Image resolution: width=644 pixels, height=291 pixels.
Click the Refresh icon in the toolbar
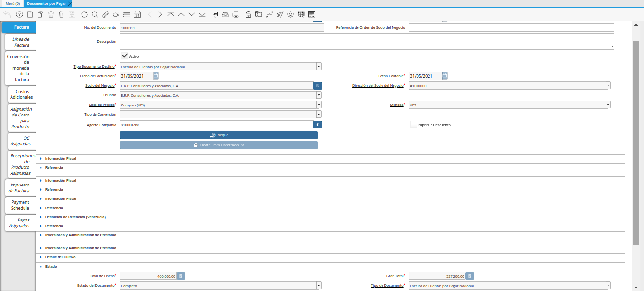(x=84, y=14)
